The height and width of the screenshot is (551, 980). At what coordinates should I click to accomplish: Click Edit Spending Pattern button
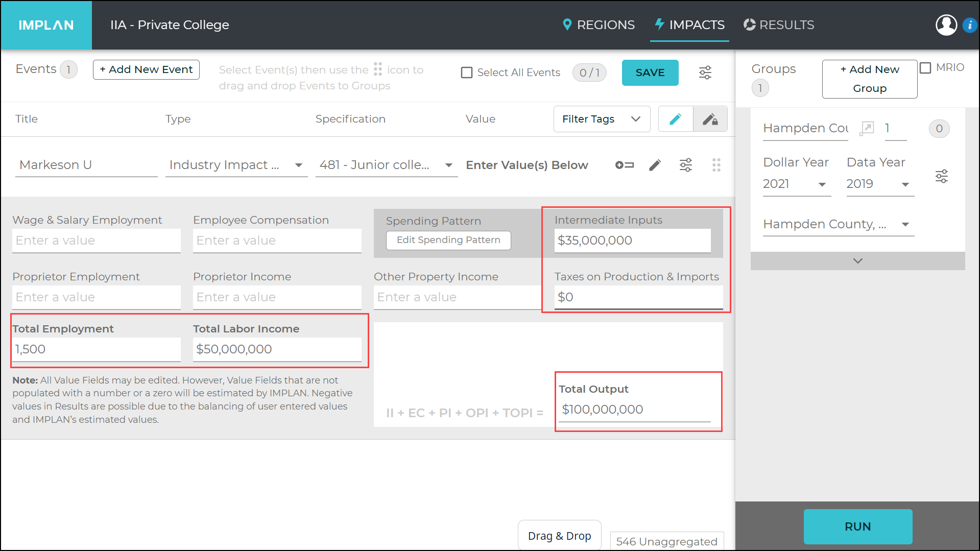[x=448, y=240]
